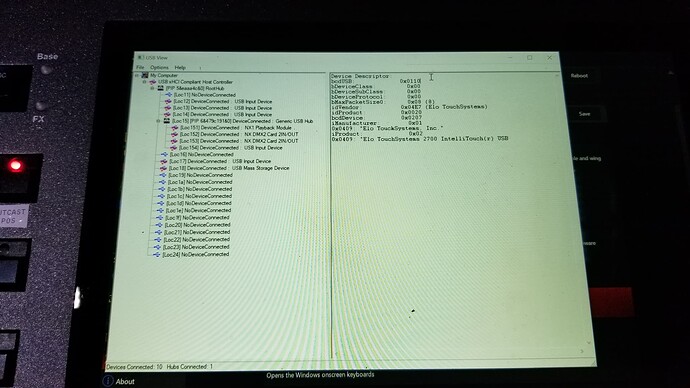Click the Reboot button

pos(579,76)
